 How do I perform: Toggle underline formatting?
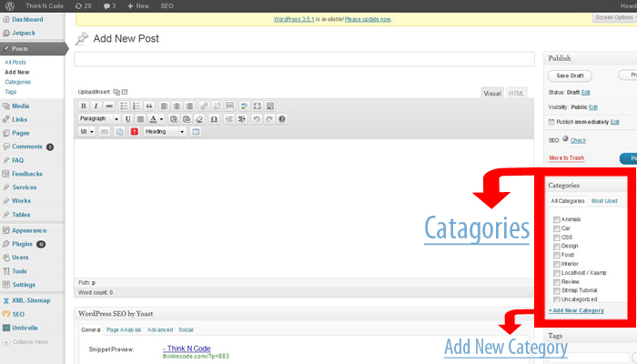pos(128,119)
